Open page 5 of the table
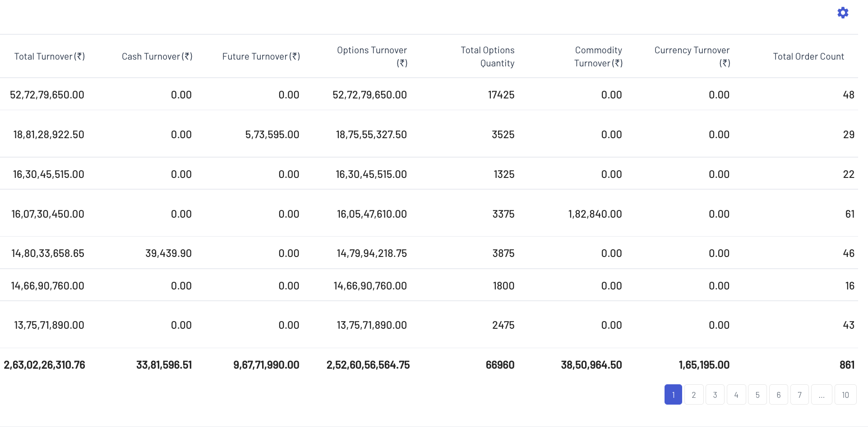Screen dimensions: 868x429 click(757, 395)
